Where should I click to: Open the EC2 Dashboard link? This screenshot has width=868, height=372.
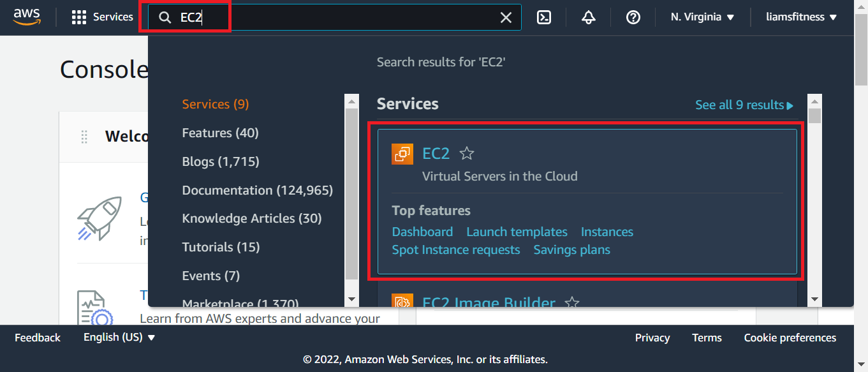[422, 232]
